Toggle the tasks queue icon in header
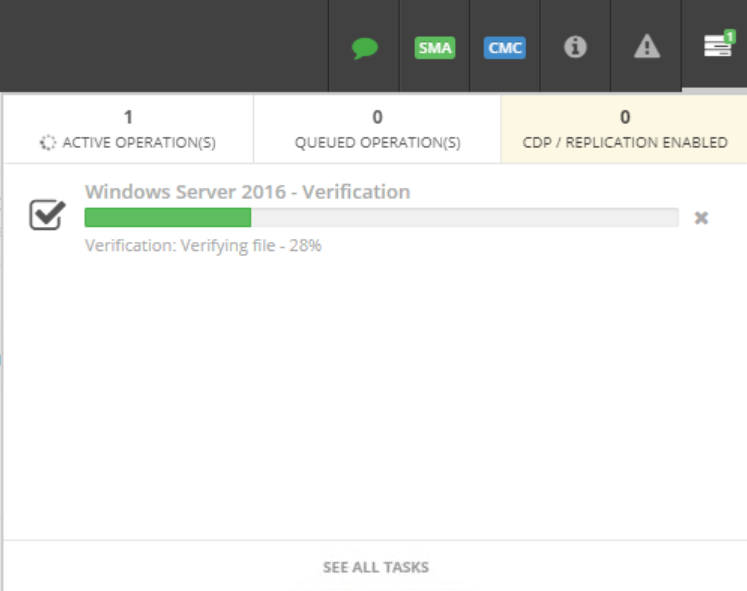Viewport: 747px width, 591px height. pyautogui.click(x=716, y=47)
